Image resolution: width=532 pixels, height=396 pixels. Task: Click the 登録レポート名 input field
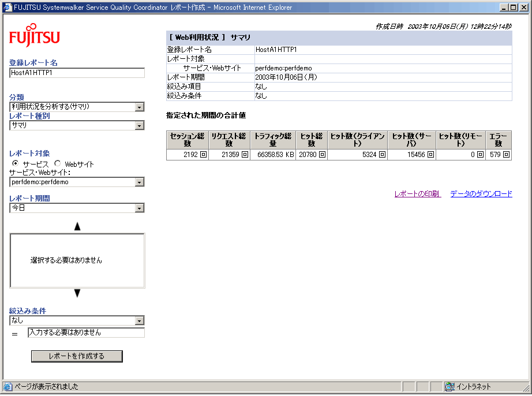(77, 73)
